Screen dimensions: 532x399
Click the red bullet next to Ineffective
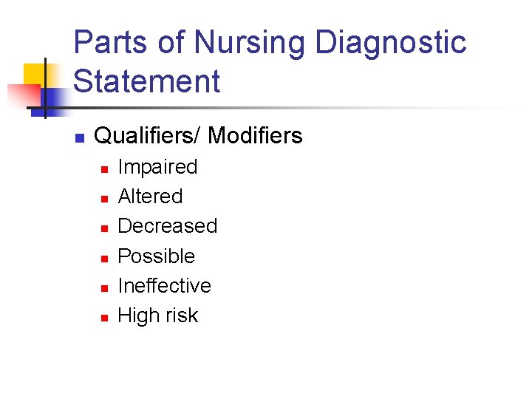(x=104, y=288)
